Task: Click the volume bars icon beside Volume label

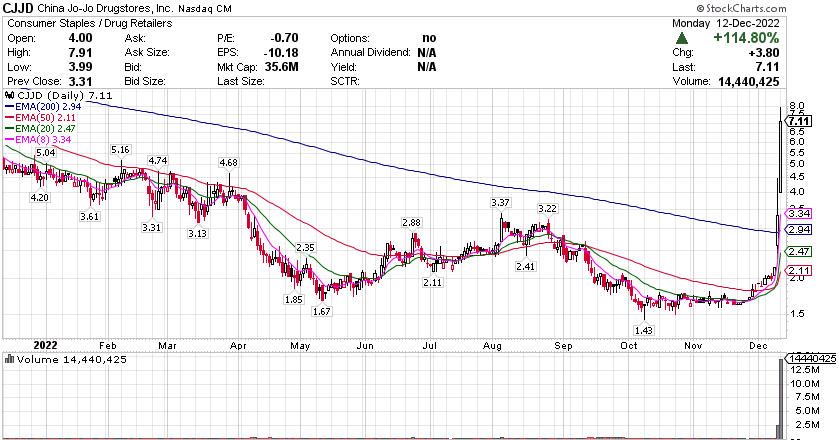Action: [x=9, y=359]
